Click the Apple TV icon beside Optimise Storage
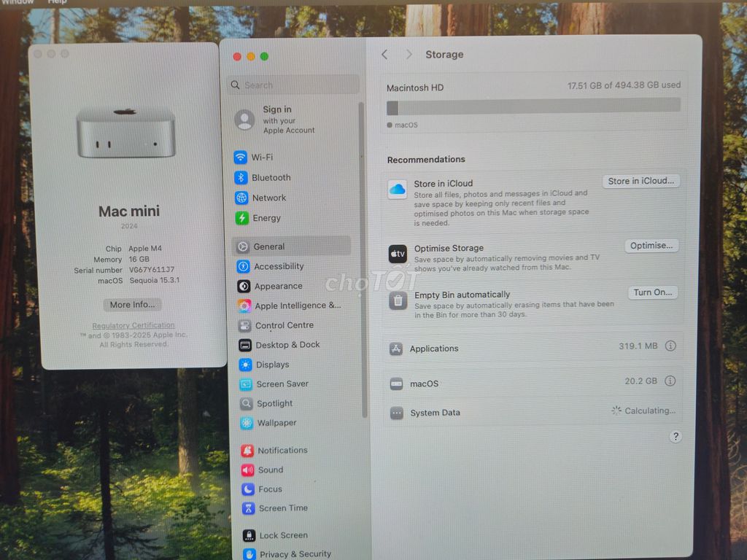Screen dimensions: 747x560 (x=398, y=254)
